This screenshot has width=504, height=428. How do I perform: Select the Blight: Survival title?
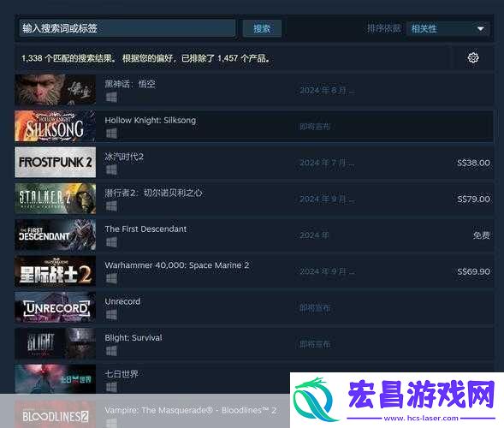(x=133, y=337)
